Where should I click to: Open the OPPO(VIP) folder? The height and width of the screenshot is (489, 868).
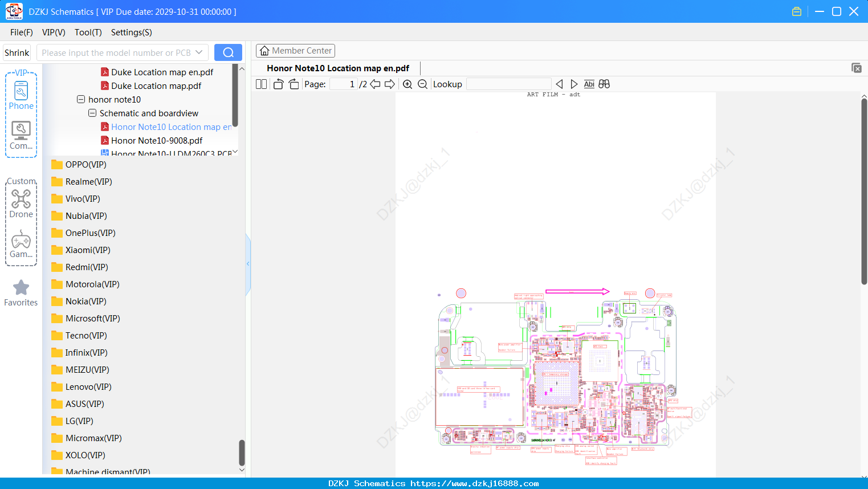click(x=79, y=164)
